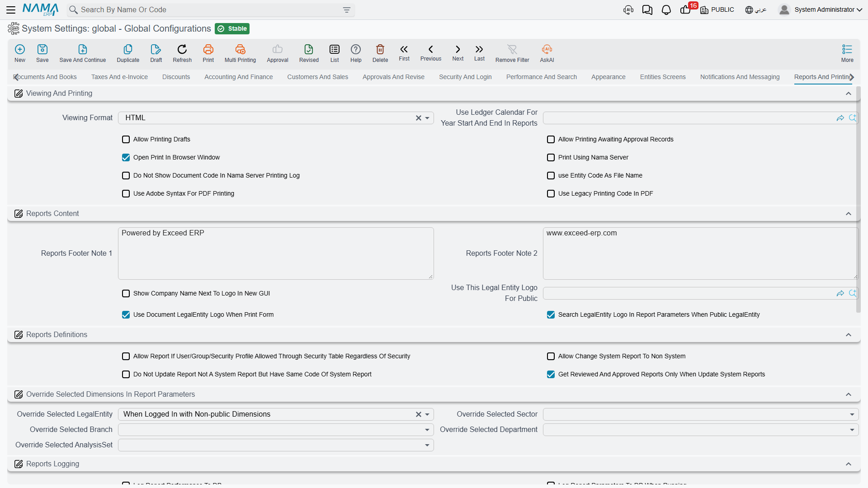Open Override Selected AnalysisSet dropdown
This screenshot has height=488, width=868.
(x=427, y=445)
